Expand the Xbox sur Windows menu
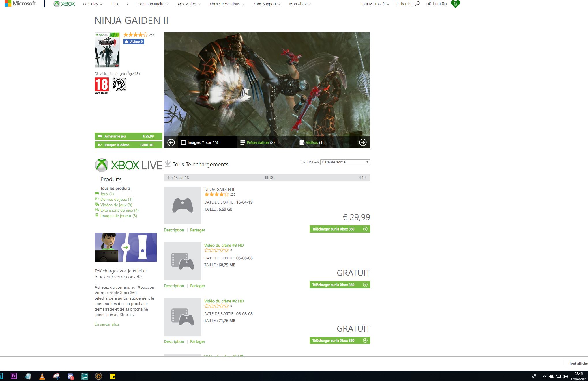The image size is (588, 381). (227, 4)
